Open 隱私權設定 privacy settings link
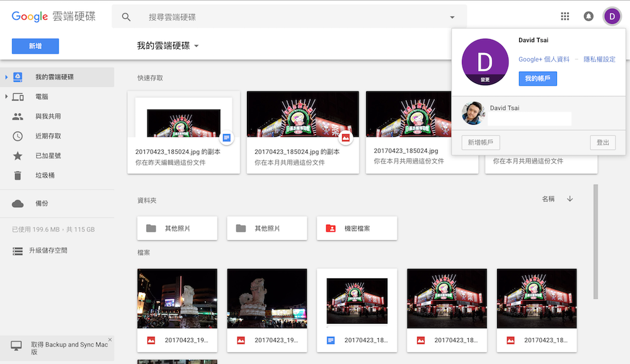Image resolution: width=630 pixels, height=364 pixels. [x=600, y=58]
